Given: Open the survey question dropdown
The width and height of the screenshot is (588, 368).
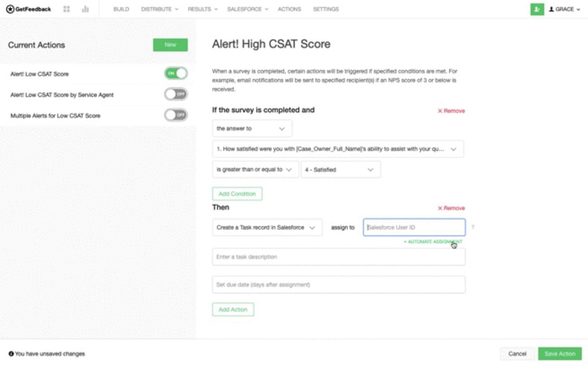Looking at the screenshot, I should tap(338, 149).
